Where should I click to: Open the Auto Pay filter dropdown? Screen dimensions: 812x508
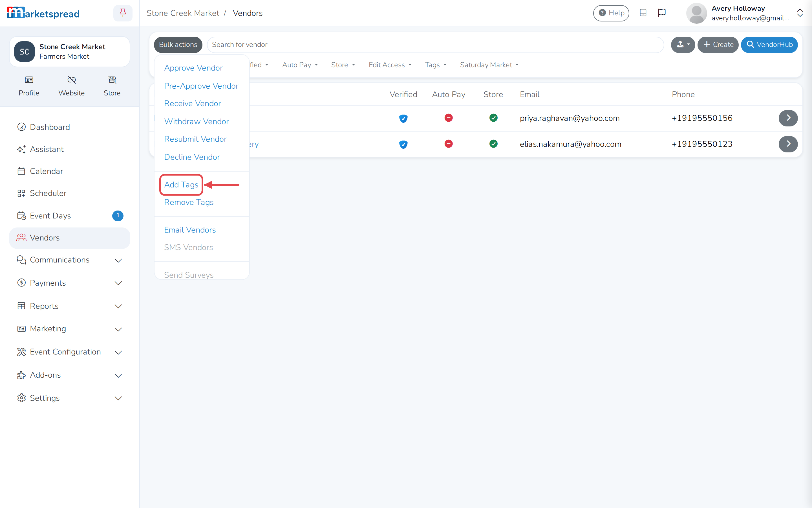point(300,65)
